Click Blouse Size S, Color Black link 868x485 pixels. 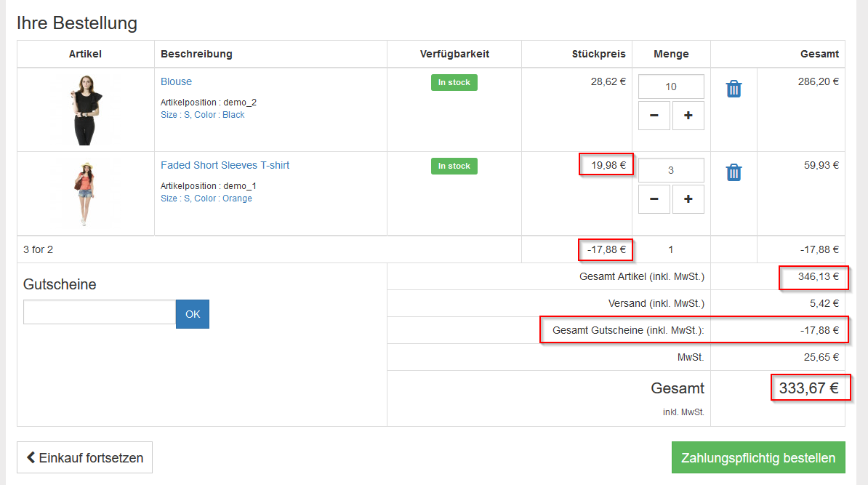[202, 115]
